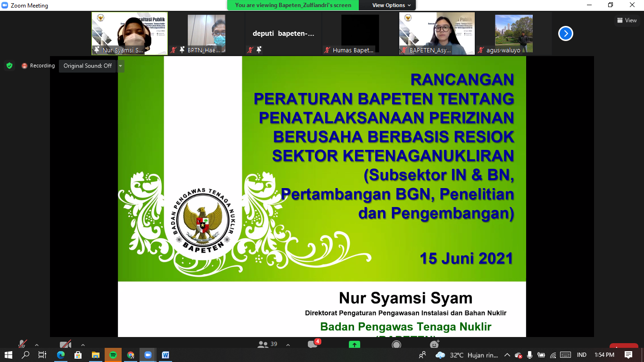Open Task View on the taskbar
This screenshot has width=644, height=362.
click(42, 355)
